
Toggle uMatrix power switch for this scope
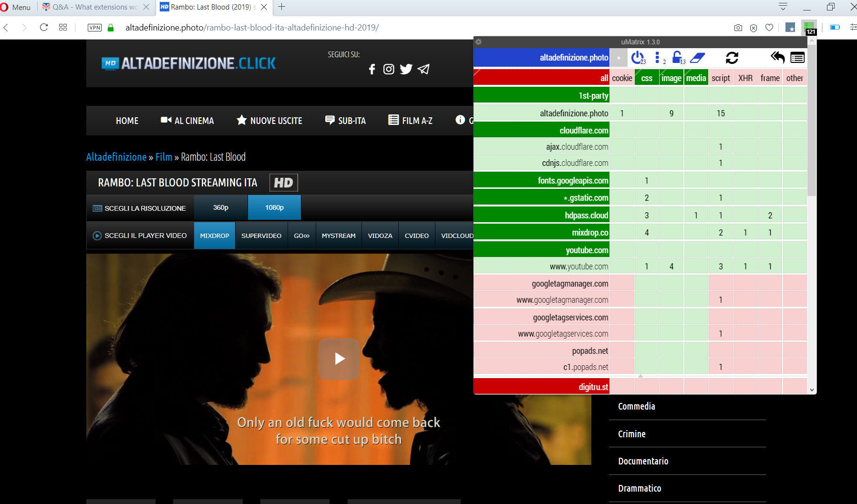click(x=638, y=58)
